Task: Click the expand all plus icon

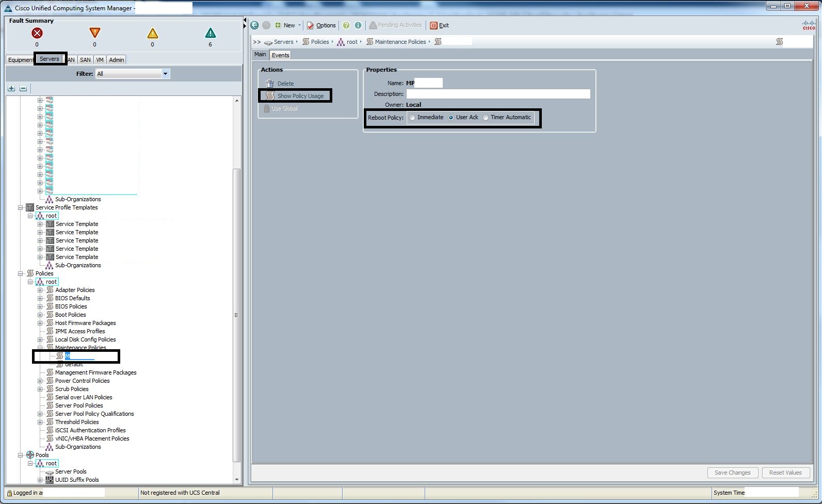Action: 11,89
